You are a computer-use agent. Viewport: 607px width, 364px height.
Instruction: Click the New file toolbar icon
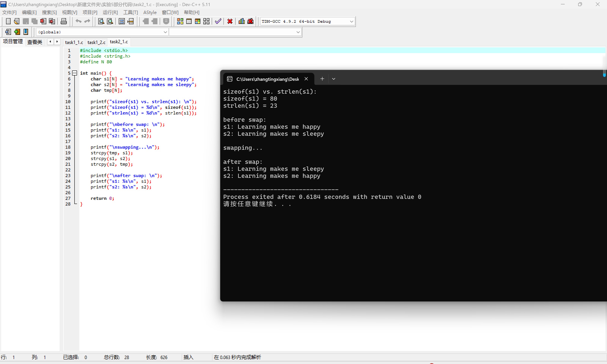(8, 21)
